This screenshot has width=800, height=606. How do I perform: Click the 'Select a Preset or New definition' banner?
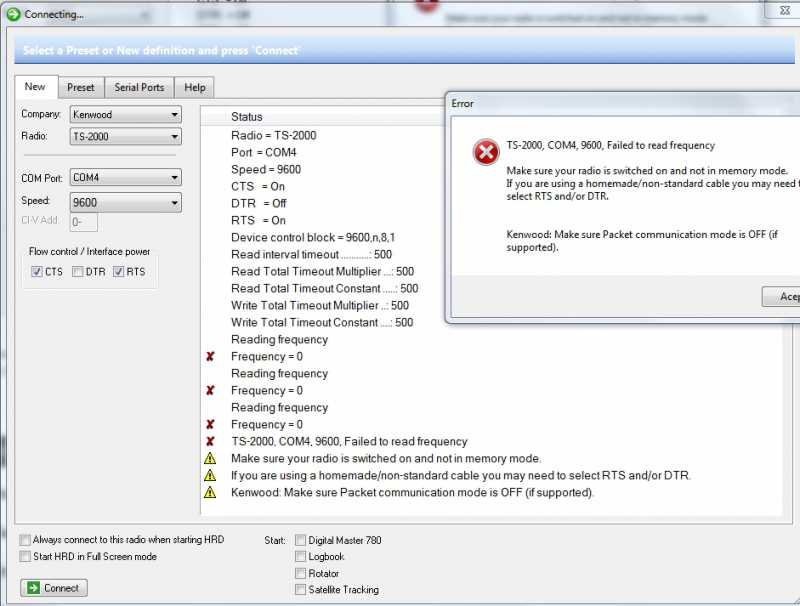point(404,50)
